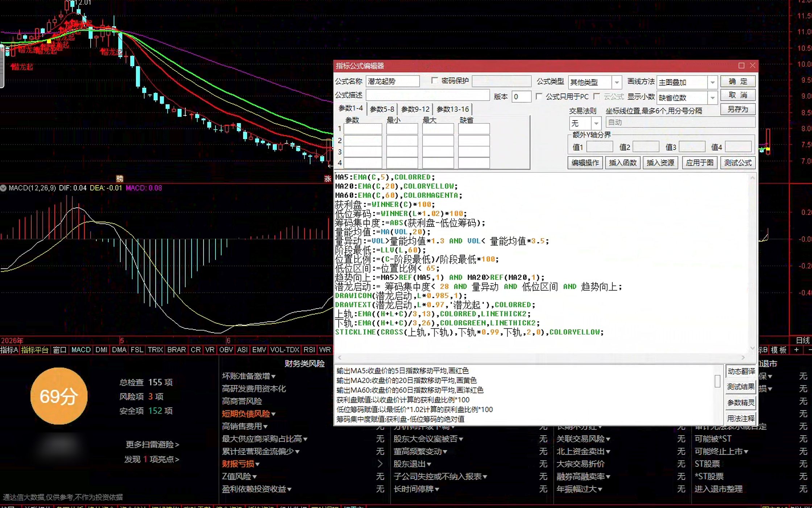Toggle the 云公式 checkbox
812x508 pixels.
tap(597, 97)
